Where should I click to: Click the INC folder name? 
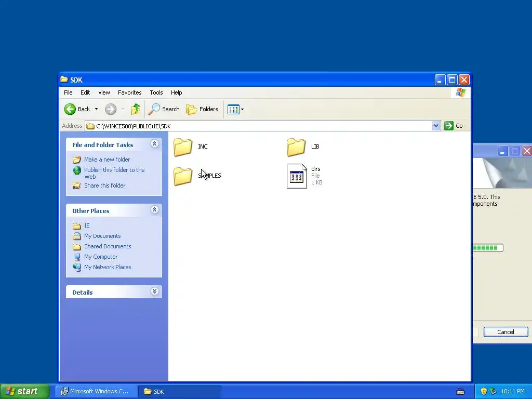coord(203,147)
